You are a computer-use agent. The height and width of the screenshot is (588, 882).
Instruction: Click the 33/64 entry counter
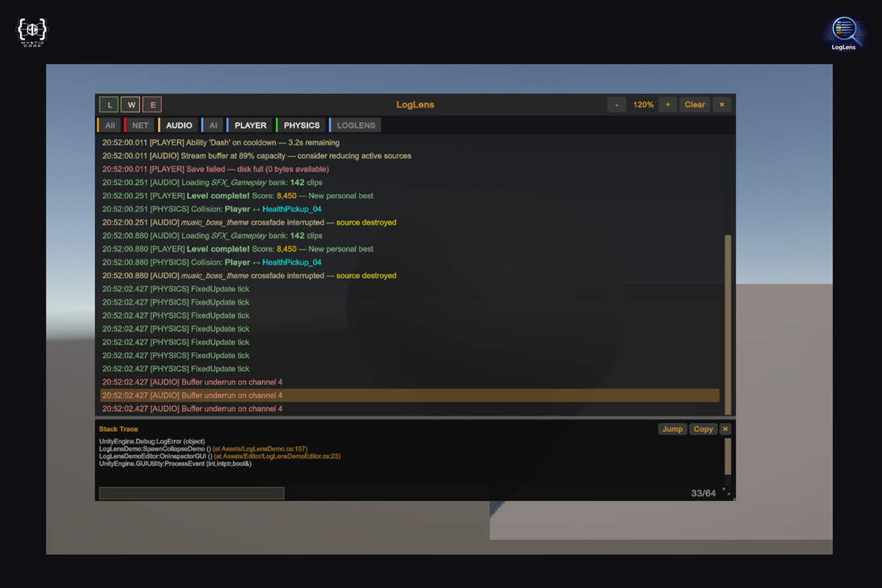coord(703,493)
